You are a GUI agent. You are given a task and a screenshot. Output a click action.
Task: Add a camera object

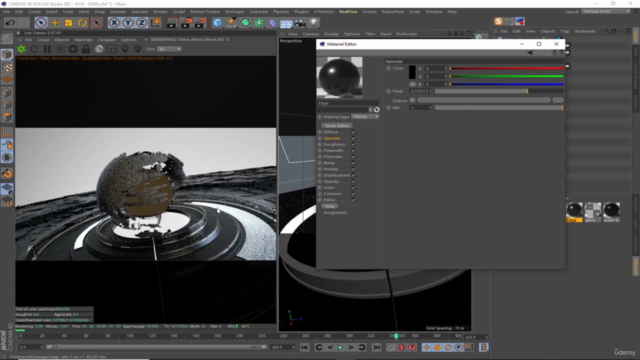click(300, 23)
